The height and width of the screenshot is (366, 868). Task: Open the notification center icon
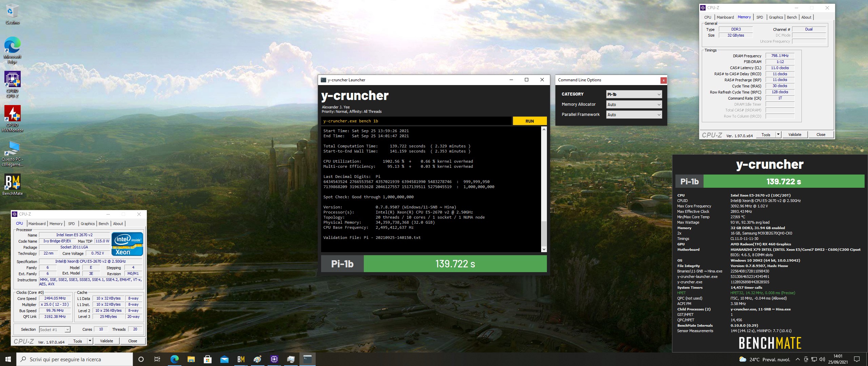pos(857,359)
